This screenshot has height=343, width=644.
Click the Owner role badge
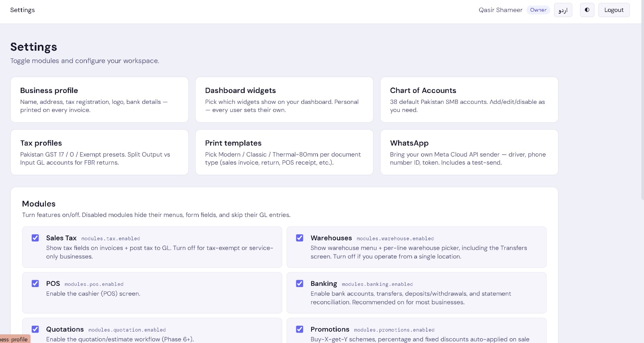(x=538, y=10)
